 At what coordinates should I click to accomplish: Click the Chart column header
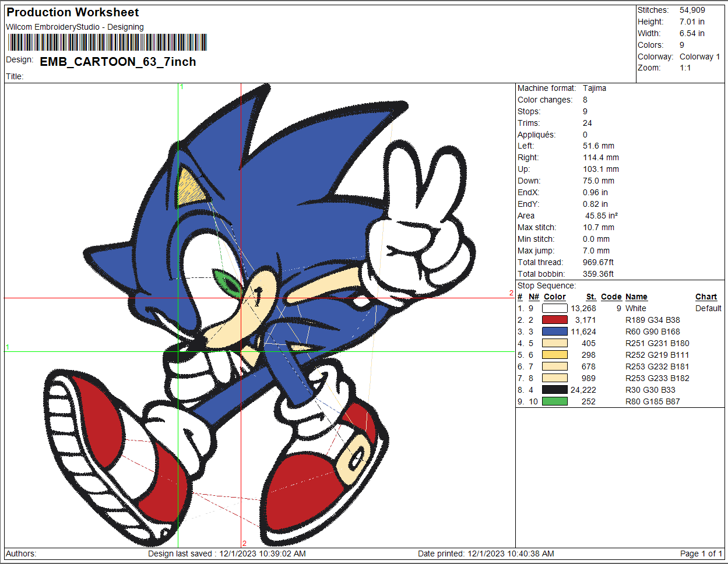coord(706,297)
